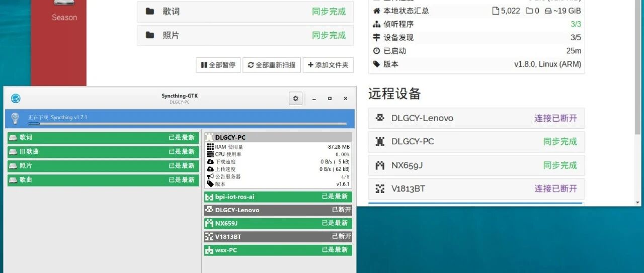Expand the 旧歌曲 folder row in Syncthing-GTK
644x273 pixels.
[x=103, y=151]
